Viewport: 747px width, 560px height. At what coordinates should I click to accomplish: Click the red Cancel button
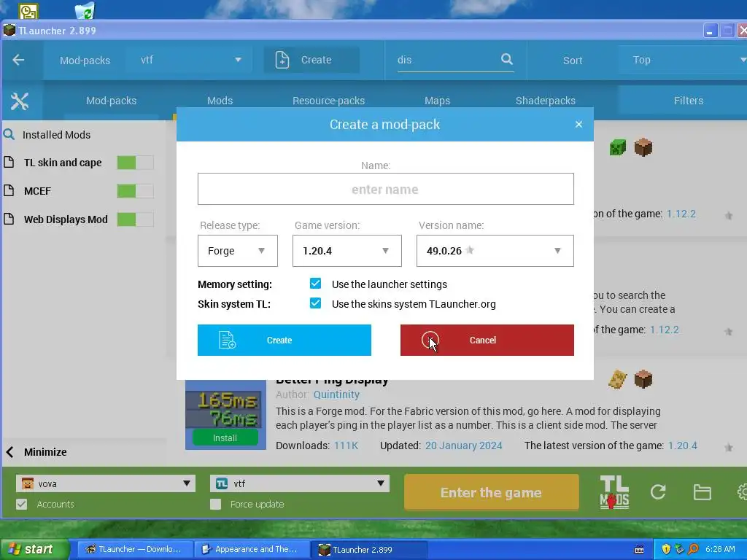[x=487, y=340]
